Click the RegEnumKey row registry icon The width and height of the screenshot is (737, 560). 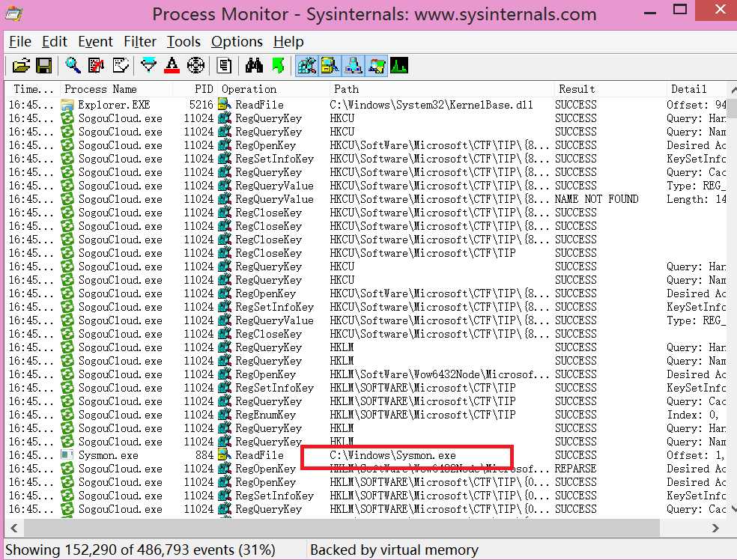tap(225, 415)
